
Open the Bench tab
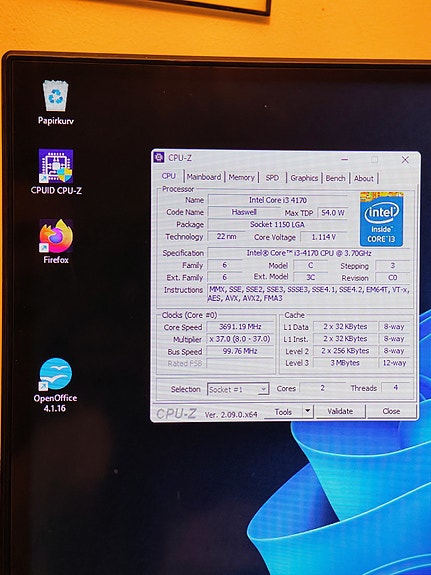pyautogui.click(x=335, y=179)
